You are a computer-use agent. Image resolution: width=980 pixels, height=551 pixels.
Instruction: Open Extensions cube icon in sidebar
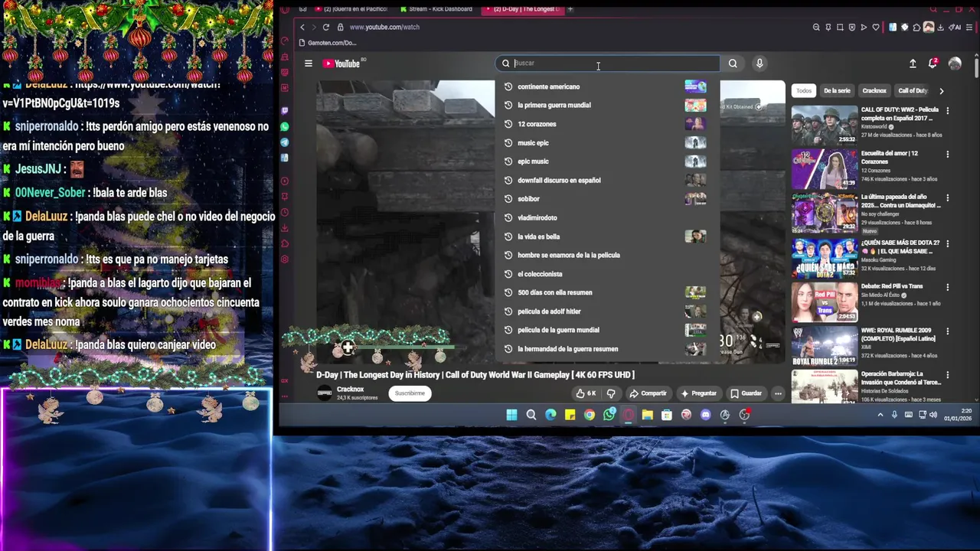[x=285, y=243]
